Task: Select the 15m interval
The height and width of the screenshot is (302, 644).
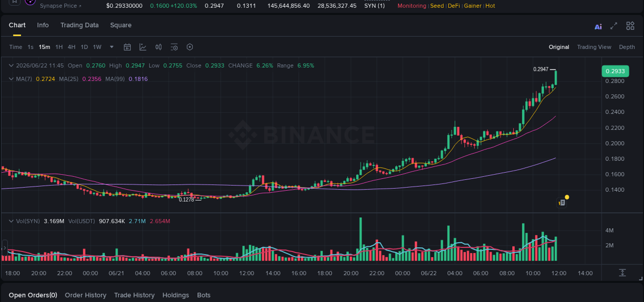Action: click(44, 47)
